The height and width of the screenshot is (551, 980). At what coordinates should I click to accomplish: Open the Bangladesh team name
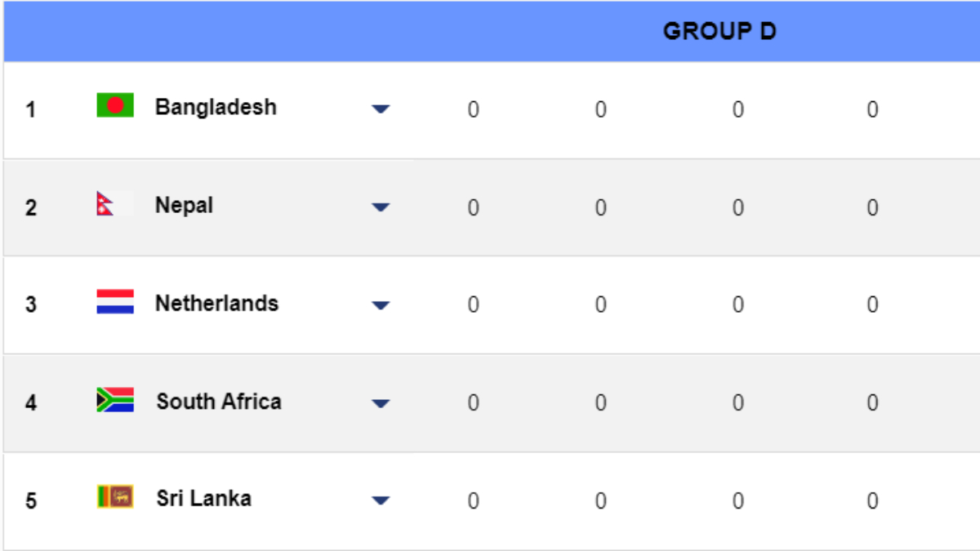tap(216, 107)
